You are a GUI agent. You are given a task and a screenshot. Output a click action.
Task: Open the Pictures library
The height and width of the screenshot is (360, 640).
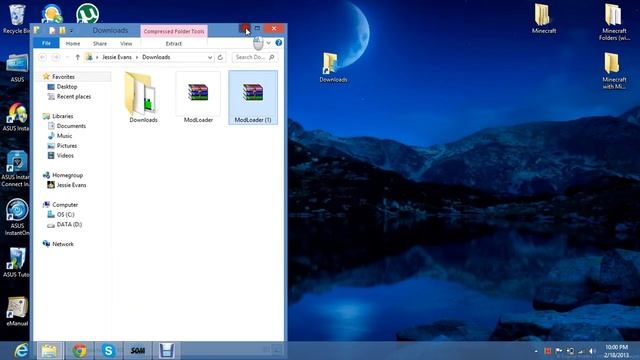click(x=67, y=145)
